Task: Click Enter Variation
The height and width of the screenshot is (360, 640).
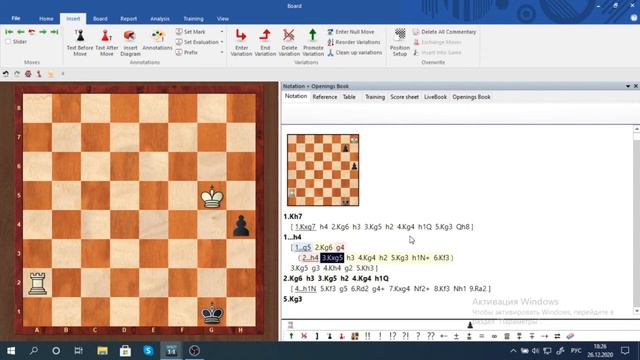Action: 241,42
